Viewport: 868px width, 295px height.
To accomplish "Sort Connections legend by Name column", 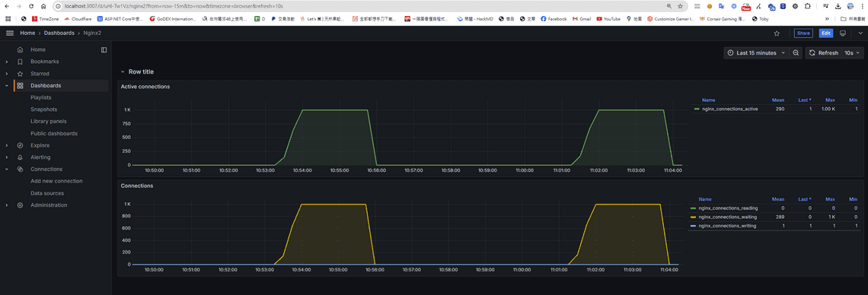I will tap(705, 199).
